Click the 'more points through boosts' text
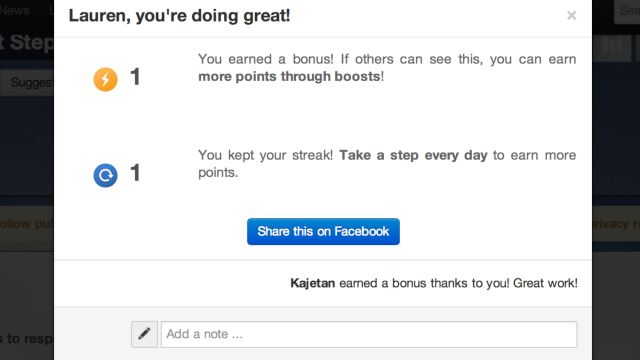640x360 pixels. [289, 76]
